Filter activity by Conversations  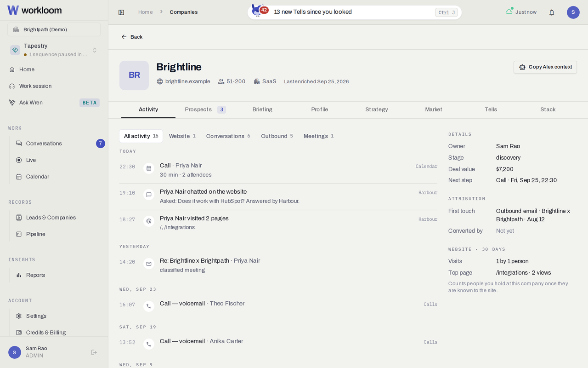(228, 136)
